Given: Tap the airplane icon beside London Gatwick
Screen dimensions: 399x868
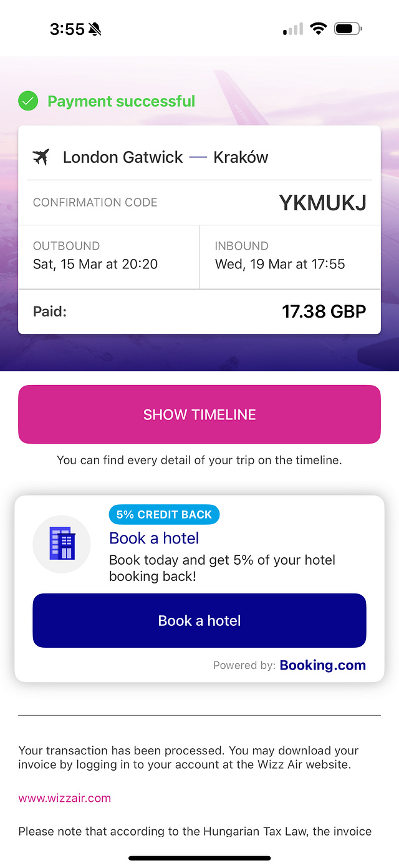Looking at the screenshot, I should point(41,157).
